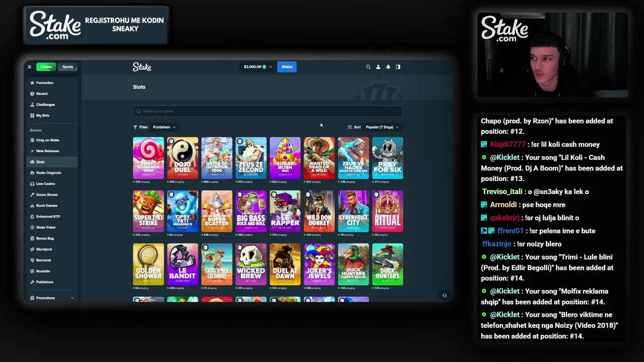The height and width of the screenshot is (362, 644).
Task: Select Live Casino menu item
Action: click(52, 184)
